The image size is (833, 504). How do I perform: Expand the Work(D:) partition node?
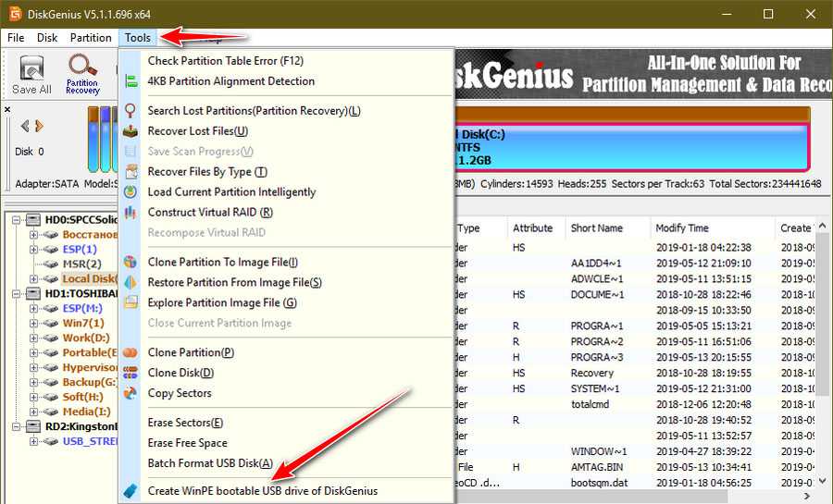pos(34,338)
